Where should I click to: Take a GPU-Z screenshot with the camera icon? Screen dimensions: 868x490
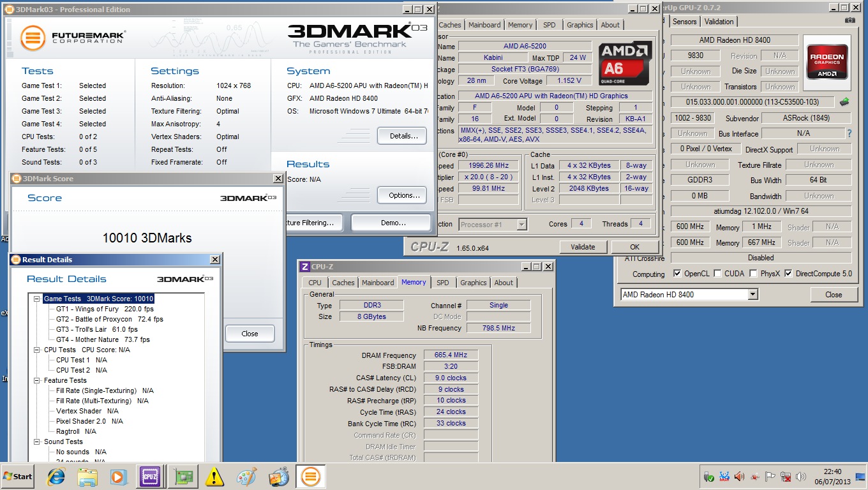[x=849, y=20]
